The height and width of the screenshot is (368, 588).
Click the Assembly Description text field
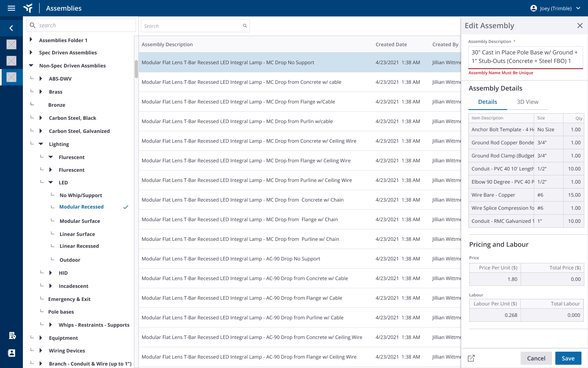[x=525, y=57]
